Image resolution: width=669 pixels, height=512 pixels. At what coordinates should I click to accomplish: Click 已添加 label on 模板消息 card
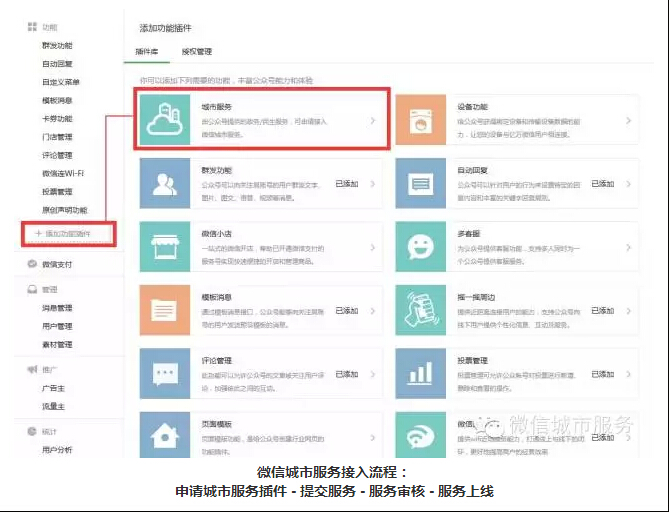[347, 311]
